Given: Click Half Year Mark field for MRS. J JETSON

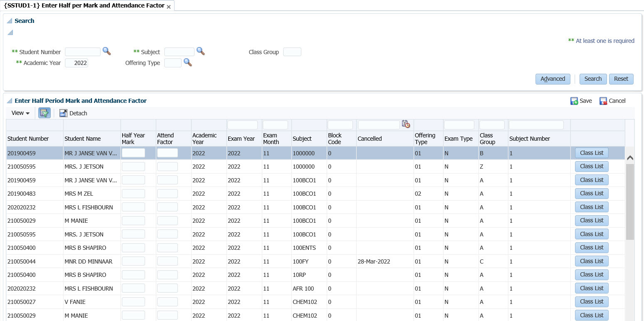Looking at the screenshot, I should point(133,167).
